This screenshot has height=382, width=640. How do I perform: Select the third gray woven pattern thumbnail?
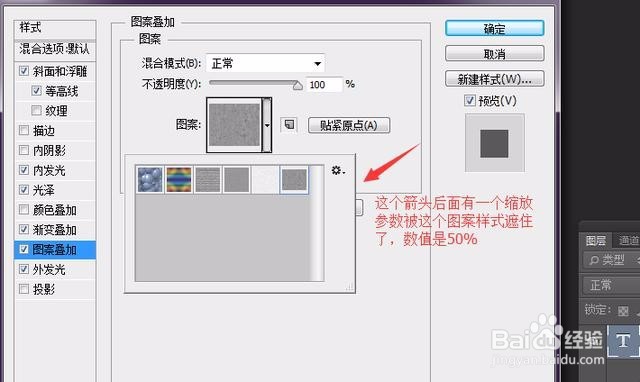click(x=208, y=179)
